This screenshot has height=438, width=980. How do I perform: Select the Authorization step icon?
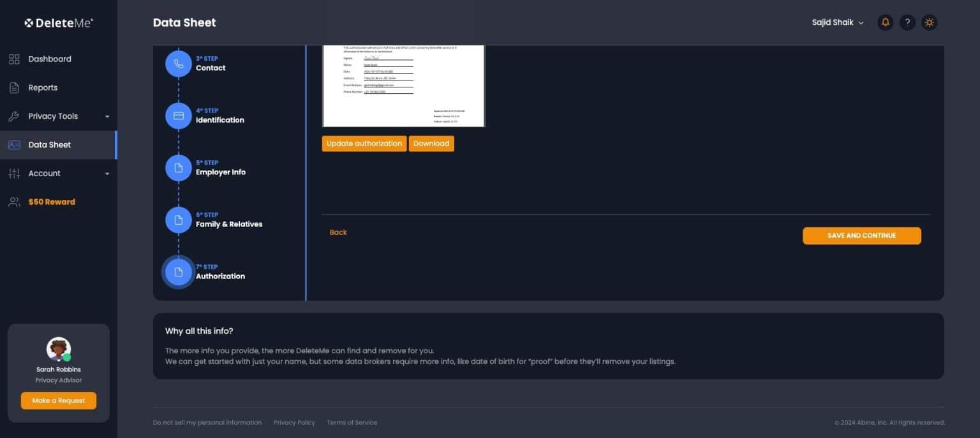(179, 271)
